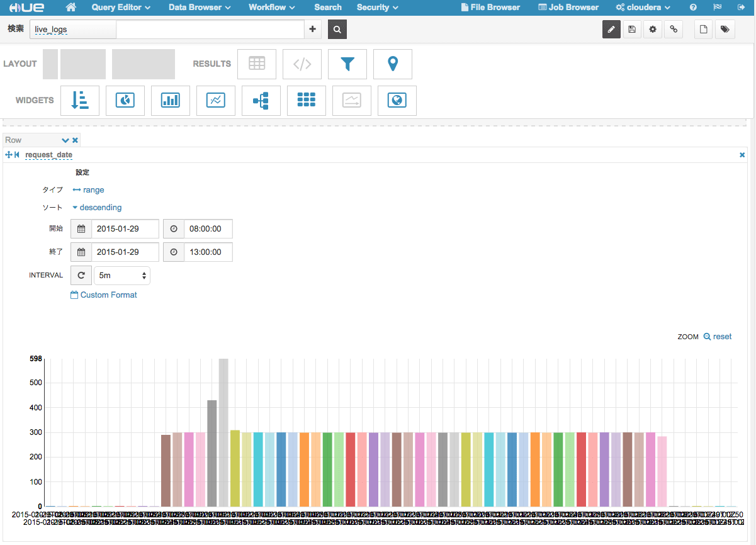
Task: Expand the Row options chevron
Action: click(65, 140)
